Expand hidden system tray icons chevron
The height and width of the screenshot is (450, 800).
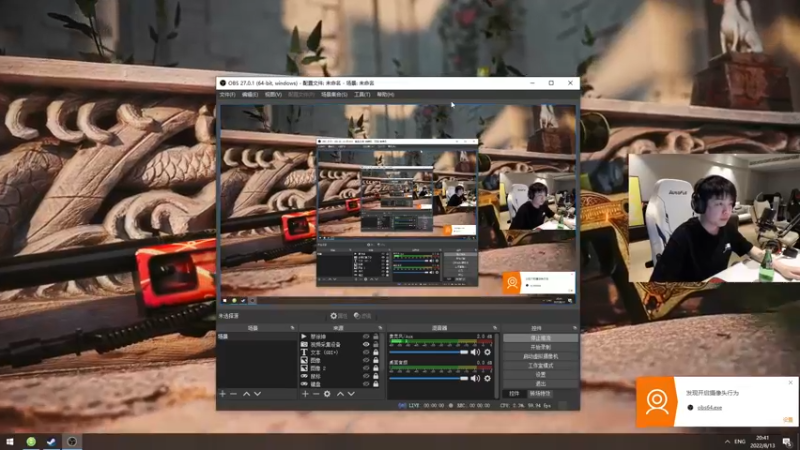coord(727,442)
